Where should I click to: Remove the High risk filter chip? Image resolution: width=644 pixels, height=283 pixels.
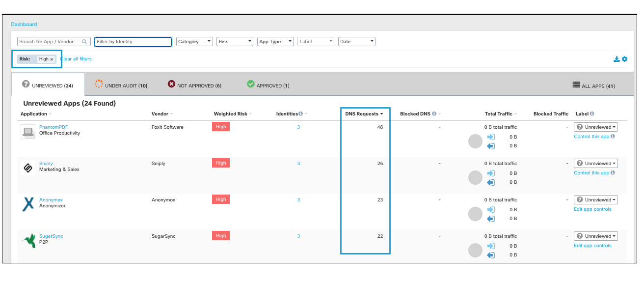click(x=52, y=59)
